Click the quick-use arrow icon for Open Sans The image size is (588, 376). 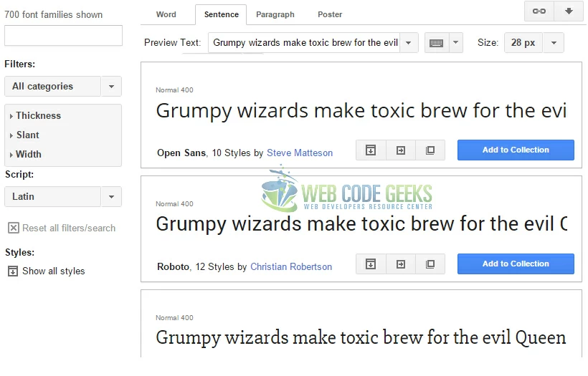click(401, 150)
